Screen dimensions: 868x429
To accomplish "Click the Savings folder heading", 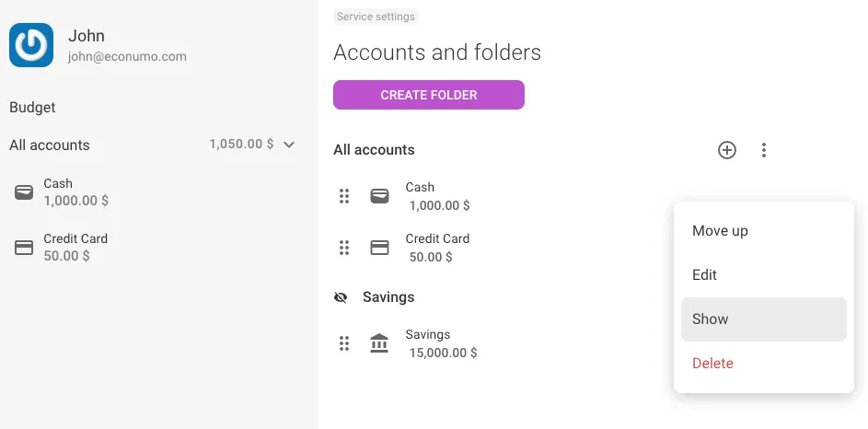I will click(x=388, y=297).
